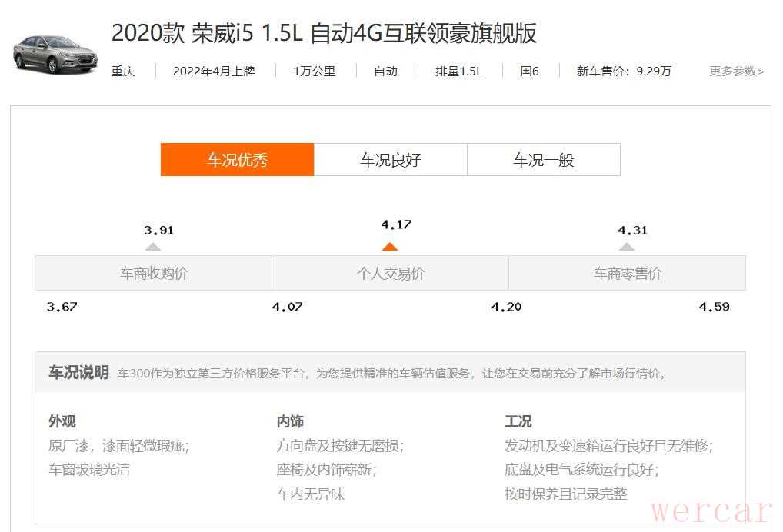Click the line 发动机及变速箱运行良好且无维修
783x532 pixels.
click(x=608, y=445)
